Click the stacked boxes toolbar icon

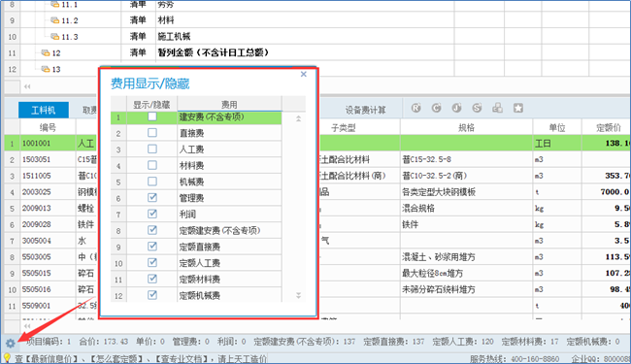[x=498, y=108]
